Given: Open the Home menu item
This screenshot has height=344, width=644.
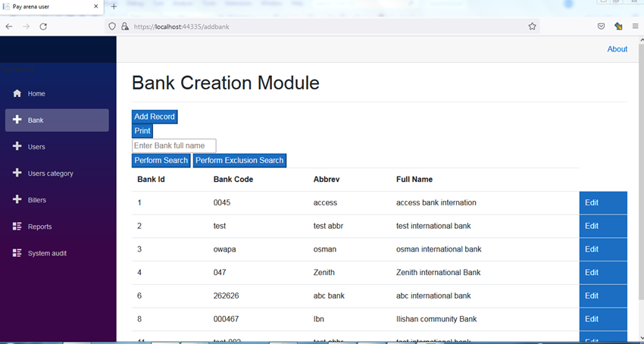Looking at the screenshot, I should pyautogui.click(x=57, y=94).
